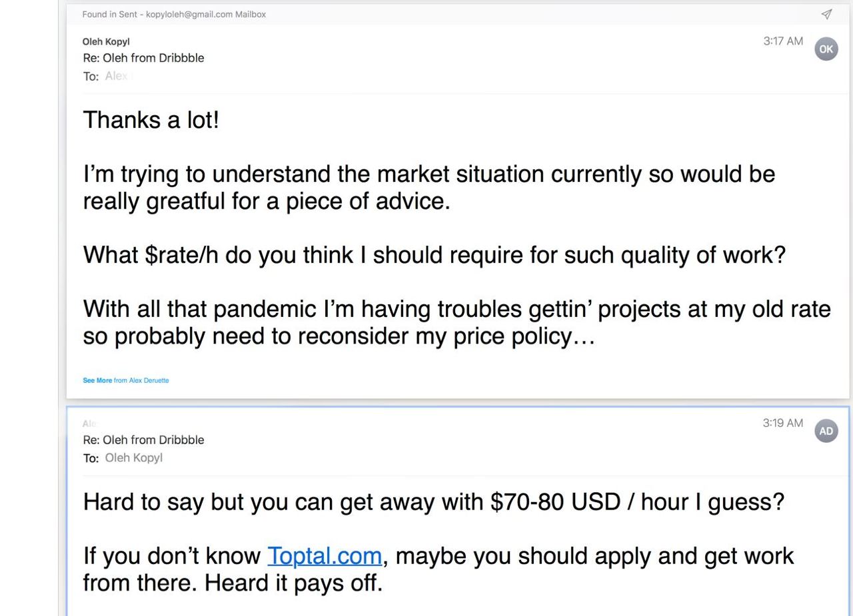853x616 pixels.
Task: Click the "What $rate/h" question paragraph
Action: tap(434, 254)
